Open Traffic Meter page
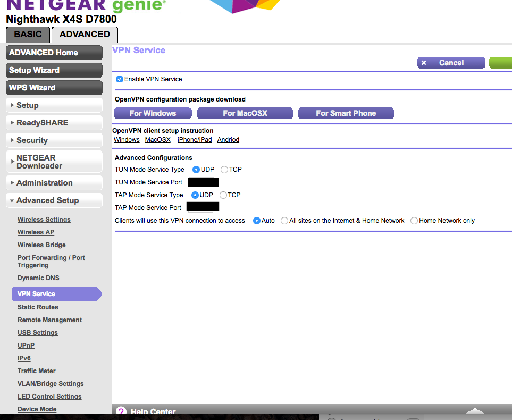This screenshot has height=420, width=512. (37, 371)
